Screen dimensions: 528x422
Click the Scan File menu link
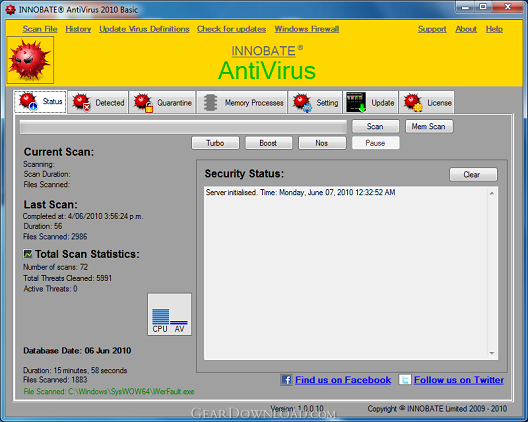click(40, 29)
